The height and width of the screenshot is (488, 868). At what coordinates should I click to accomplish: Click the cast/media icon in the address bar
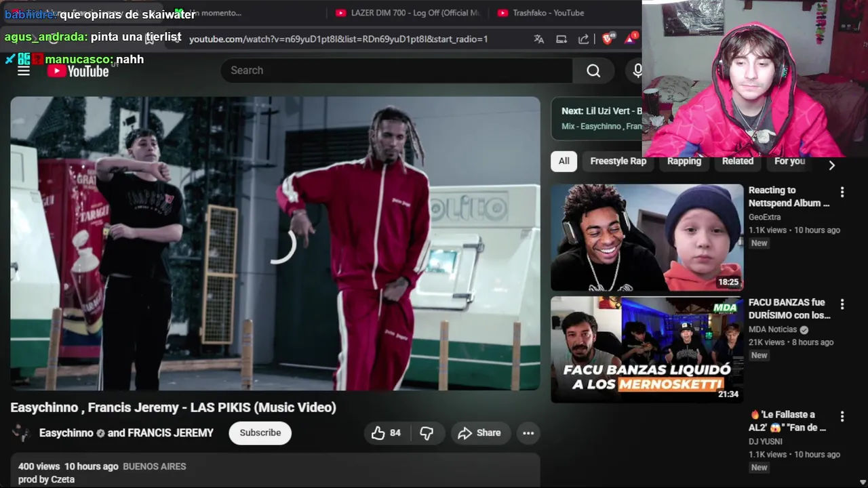click(x=561, y=39)
